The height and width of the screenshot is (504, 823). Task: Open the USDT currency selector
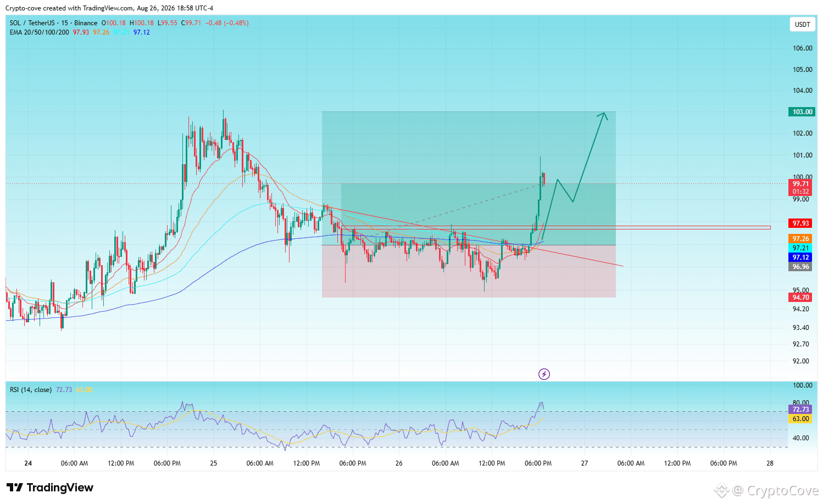click(803, 24)
